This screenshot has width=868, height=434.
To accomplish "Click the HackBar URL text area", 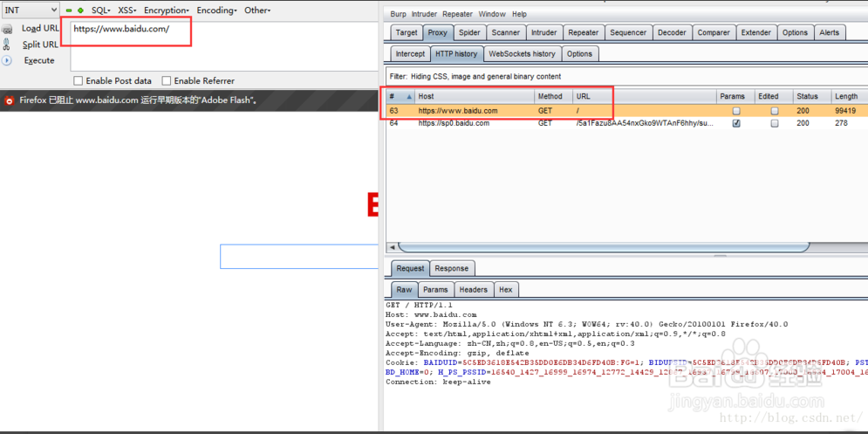I will coord(224,46).
